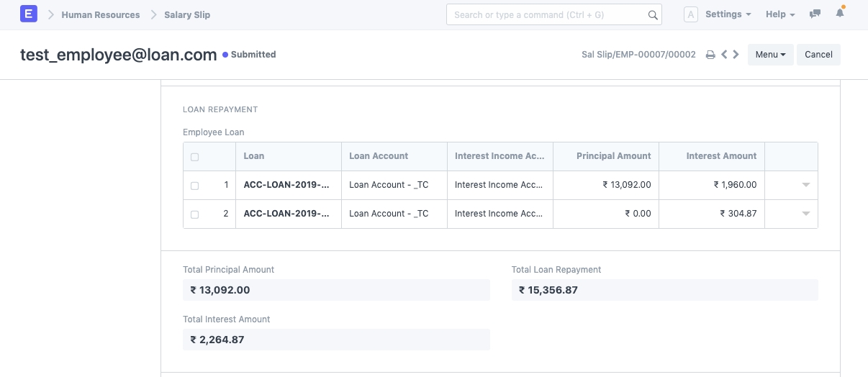Open the Menu dropdown button

coord(770,55)
